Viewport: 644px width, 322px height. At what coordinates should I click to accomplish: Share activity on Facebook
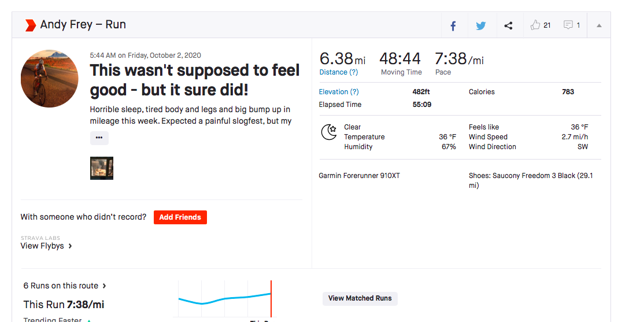click(x=453, y=25)
